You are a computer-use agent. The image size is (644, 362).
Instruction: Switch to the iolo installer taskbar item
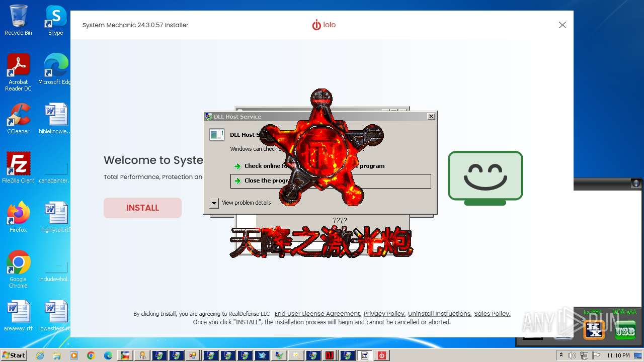click(381, 355)
